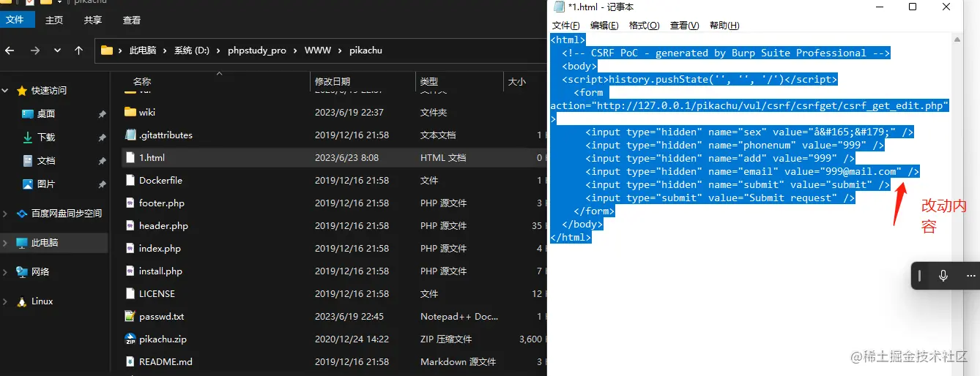Expand the 此电脑 tree node
The image size is (980, 376).
(5, 242)
